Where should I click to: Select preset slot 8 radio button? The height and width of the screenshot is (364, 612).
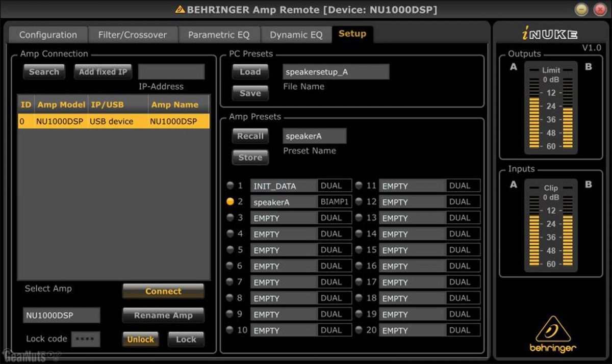(230, 298)
